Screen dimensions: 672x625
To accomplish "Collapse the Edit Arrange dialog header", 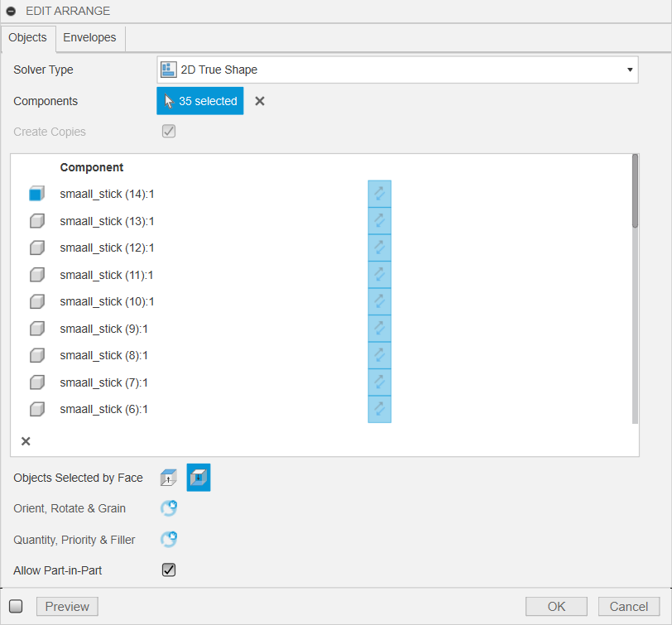I will pyautogui.click(x=12, y=12).
